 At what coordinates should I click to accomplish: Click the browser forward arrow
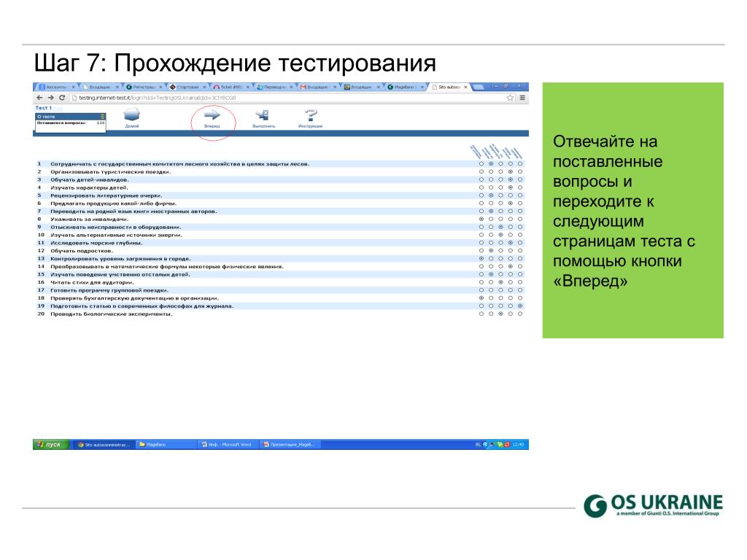coord(50,98)
